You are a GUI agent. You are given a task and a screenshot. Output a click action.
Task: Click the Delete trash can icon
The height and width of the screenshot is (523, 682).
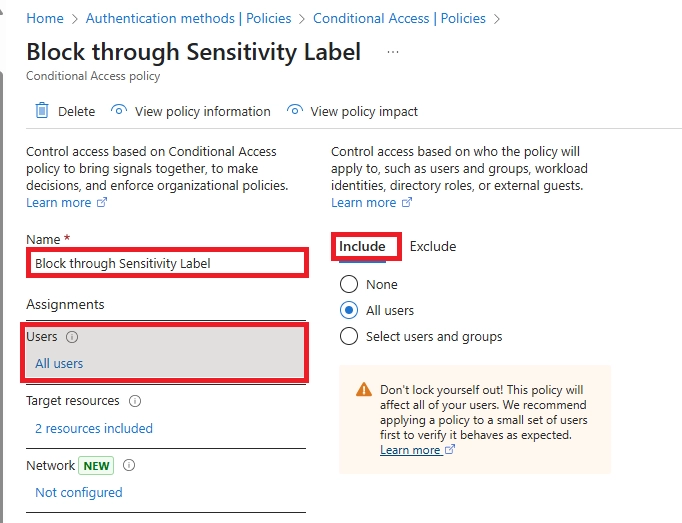tap(42, 111)
